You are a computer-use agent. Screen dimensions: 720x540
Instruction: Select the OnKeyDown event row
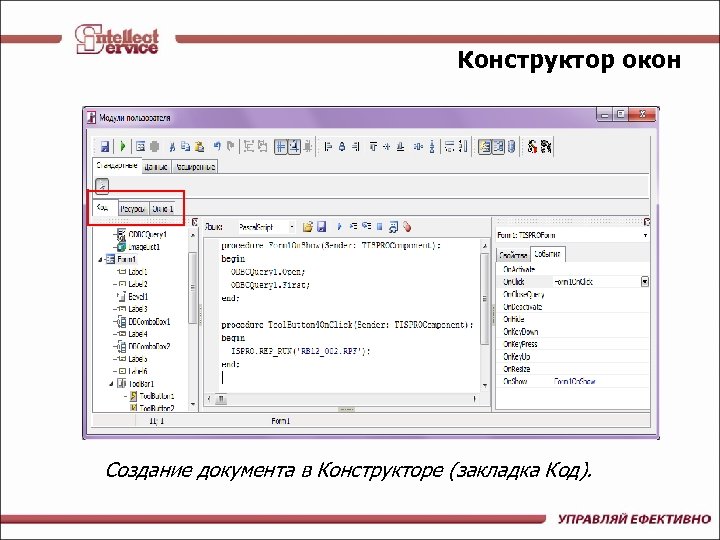point(573,332)
